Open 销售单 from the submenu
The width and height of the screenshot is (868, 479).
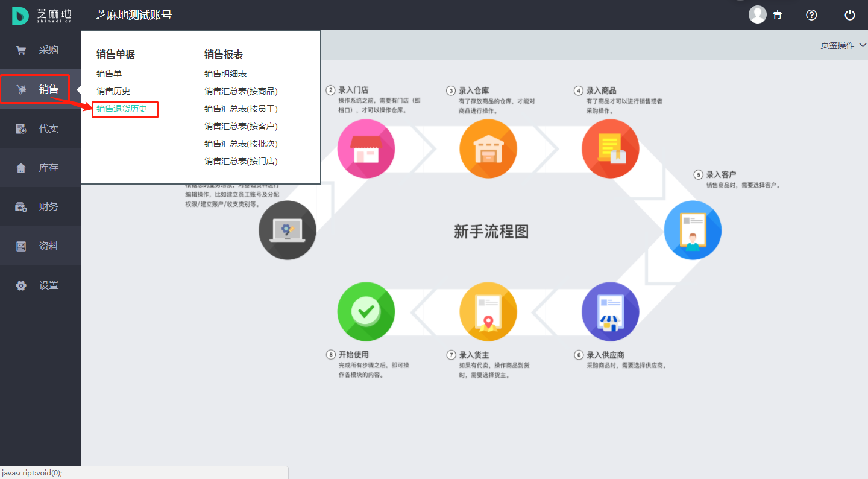[x=109, y=74]
